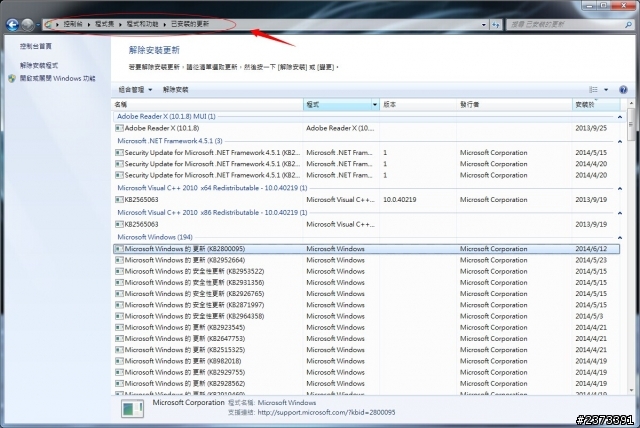Click the large details pane update thumbnail
Viewport: 640px width, 428px height.
(x=132, y=408)
